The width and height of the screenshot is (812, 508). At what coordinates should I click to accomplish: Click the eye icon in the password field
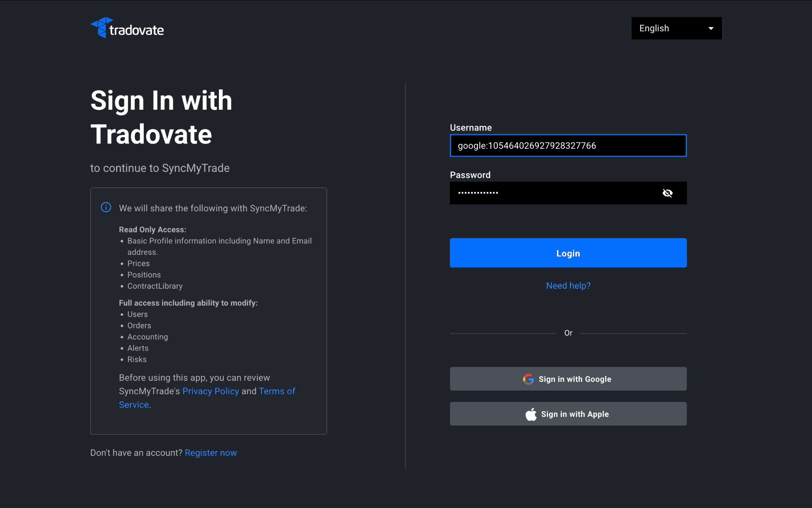pyautogui.click(x=667, y=193)
